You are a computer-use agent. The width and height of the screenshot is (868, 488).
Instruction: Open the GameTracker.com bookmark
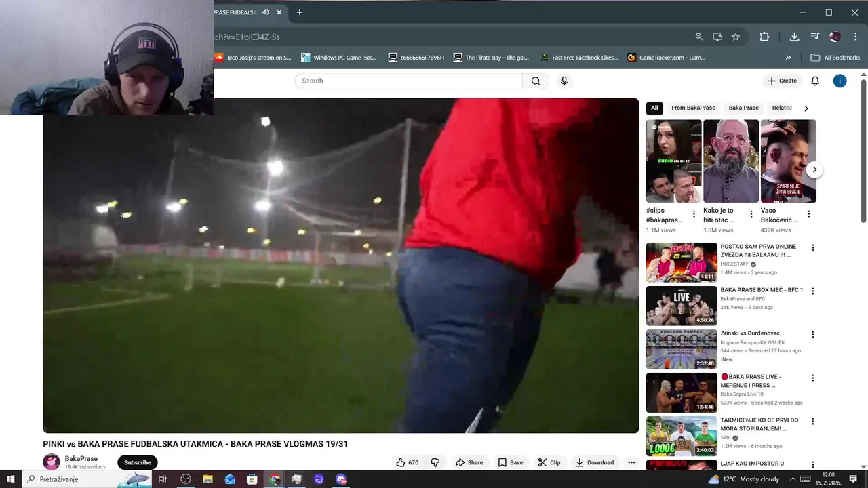(x=667, y=58)
